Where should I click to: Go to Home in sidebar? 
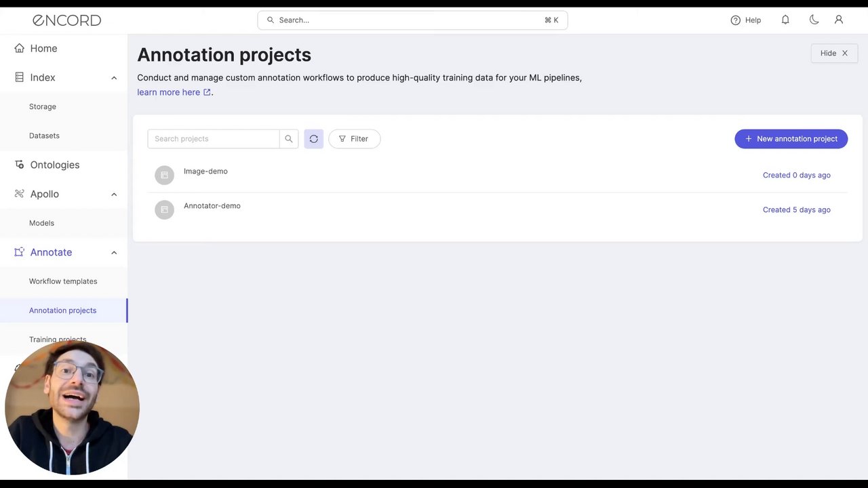(x=43, y=49)
